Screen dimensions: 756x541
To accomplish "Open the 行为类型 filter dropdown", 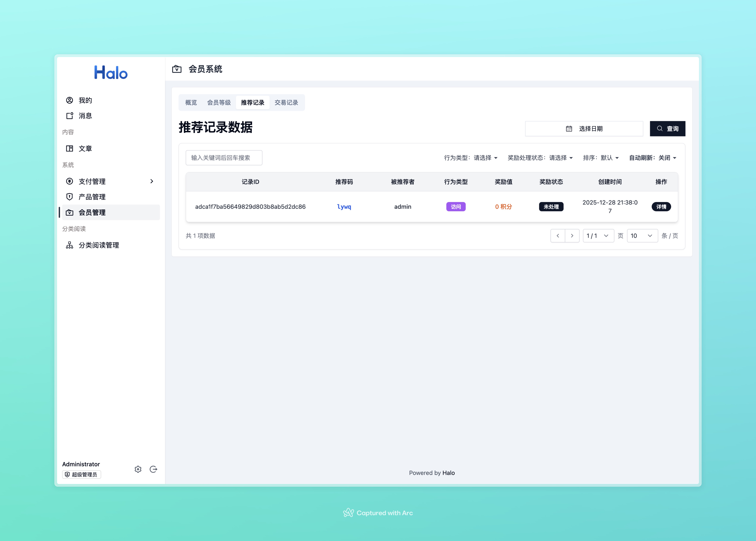I will (471, 158).
